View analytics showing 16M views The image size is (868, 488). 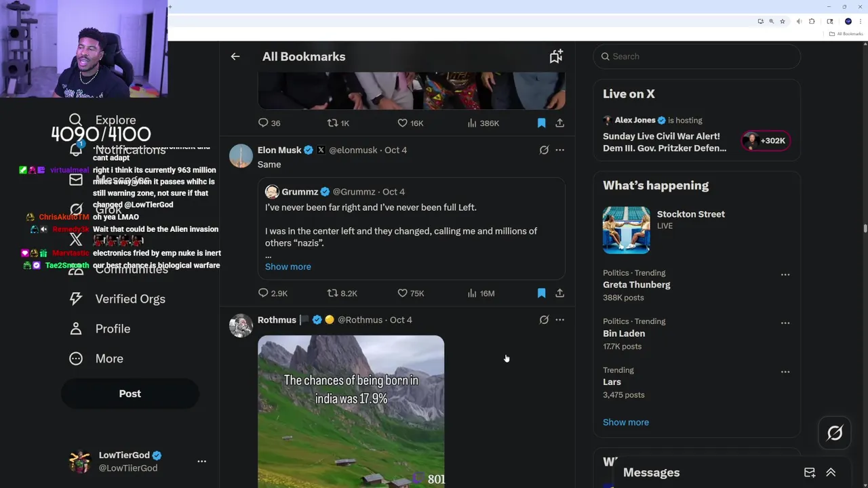coord(481,293)
